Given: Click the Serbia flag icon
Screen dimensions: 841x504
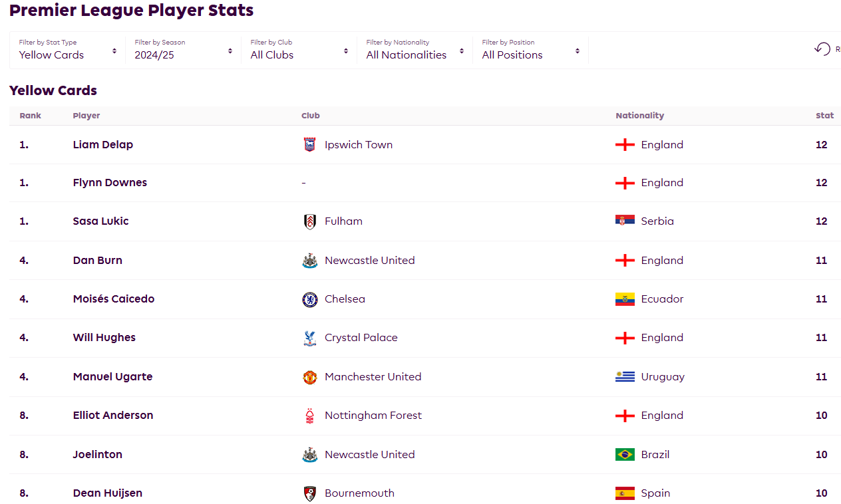Looking at the screenshot, I should [625, 221].
